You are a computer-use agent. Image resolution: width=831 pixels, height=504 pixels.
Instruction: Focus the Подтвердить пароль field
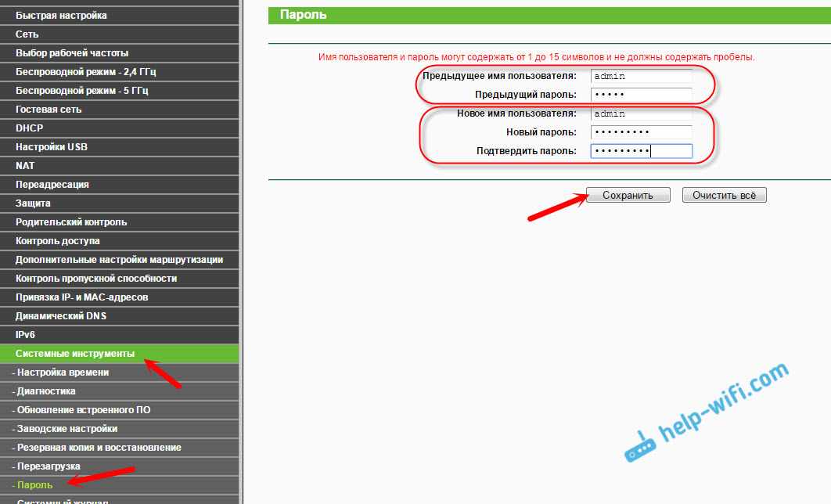coord(642,152)
